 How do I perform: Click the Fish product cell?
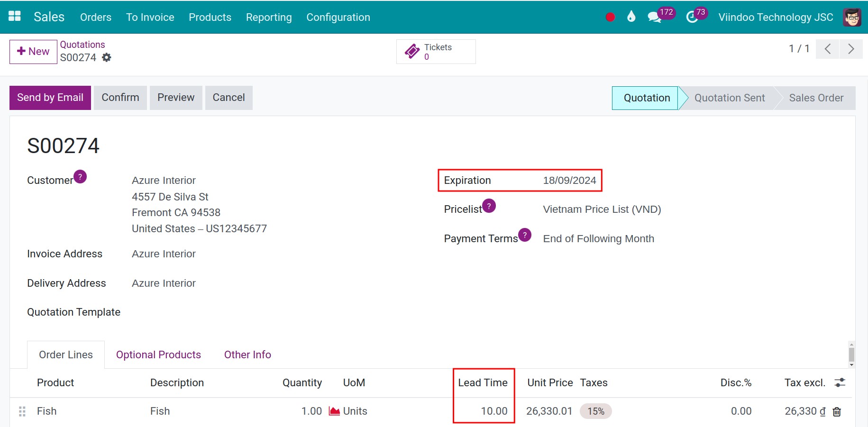click(x=46, y=411)
